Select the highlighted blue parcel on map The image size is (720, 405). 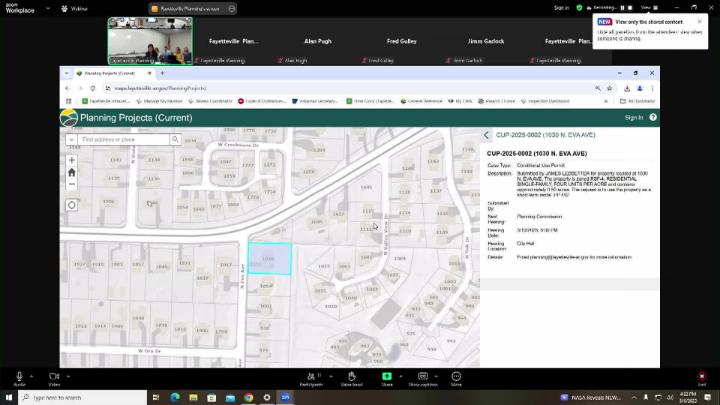(270, 259)
